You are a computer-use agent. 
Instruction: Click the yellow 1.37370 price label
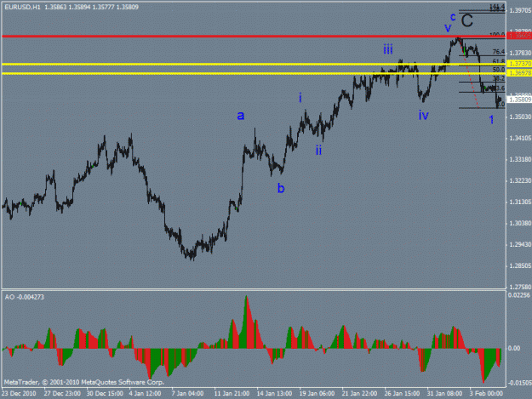click(519, 64)
